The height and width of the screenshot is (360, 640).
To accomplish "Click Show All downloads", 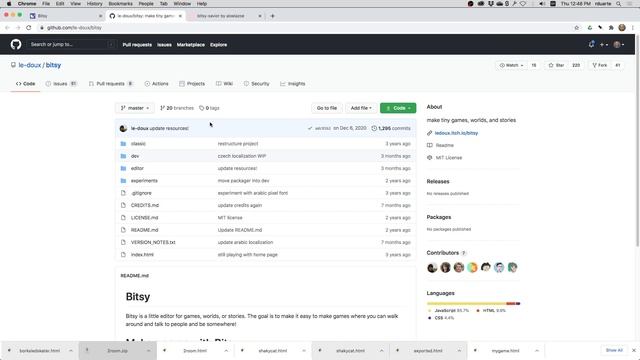I will coord(614,350).
